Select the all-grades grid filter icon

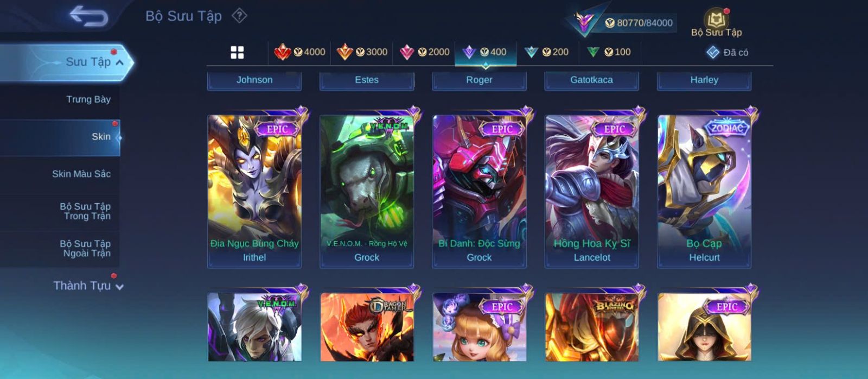point(237,52)
